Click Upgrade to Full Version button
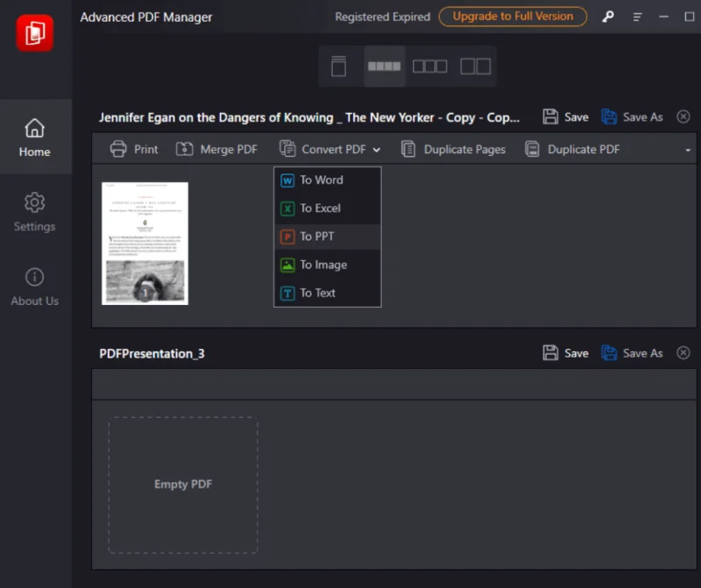 (513, 17)
